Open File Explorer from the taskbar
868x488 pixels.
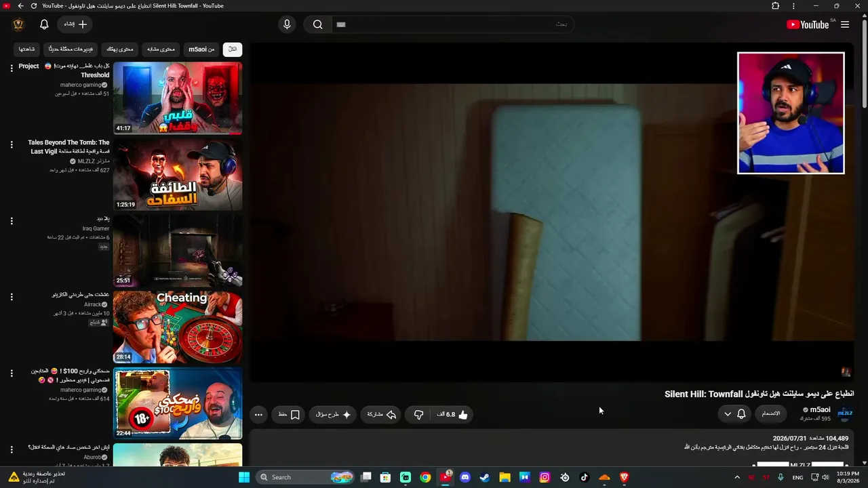click(x=505, y=477)
